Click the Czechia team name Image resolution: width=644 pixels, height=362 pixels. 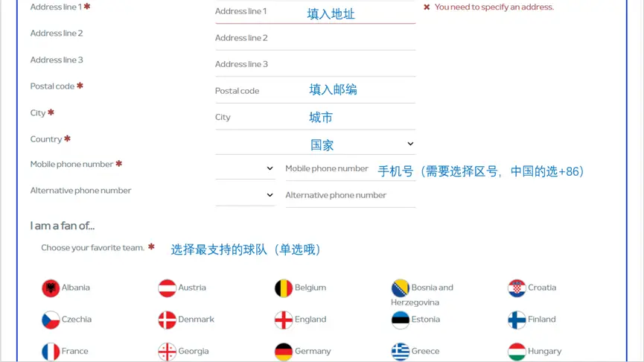tap(77, 320)
